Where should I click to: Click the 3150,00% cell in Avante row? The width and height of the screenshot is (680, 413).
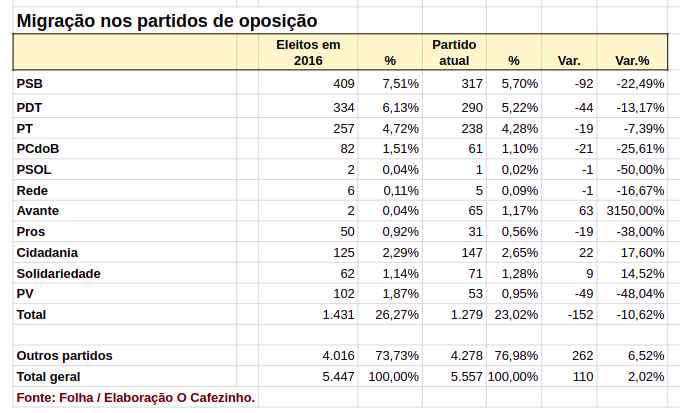[x=635, y=210]
